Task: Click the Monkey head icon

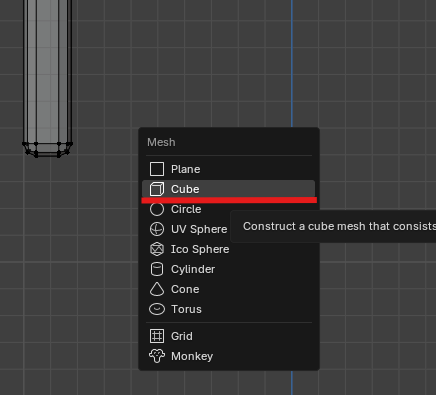Action: point(157,356)
